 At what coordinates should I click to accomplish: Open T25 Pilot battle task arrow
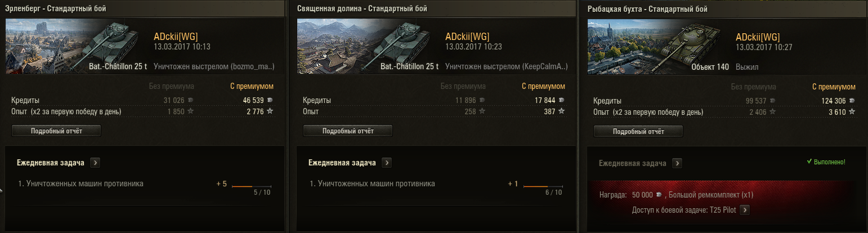(x=745, y=210)
